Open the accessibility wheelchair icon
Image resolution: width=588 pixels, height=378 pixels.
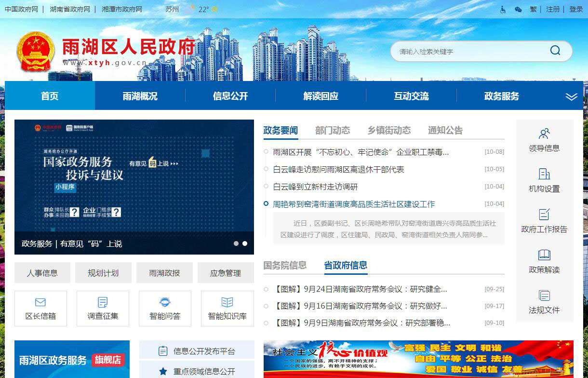point(503,9)
